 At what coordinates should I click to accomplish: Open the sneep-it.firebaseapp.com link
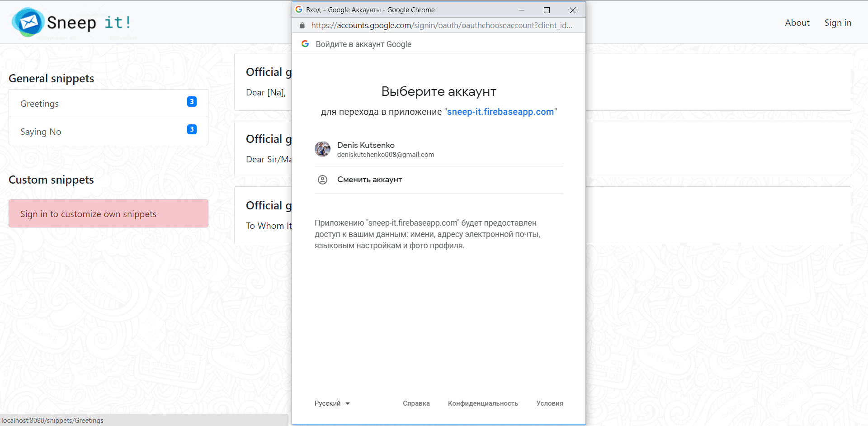(500, 112)
